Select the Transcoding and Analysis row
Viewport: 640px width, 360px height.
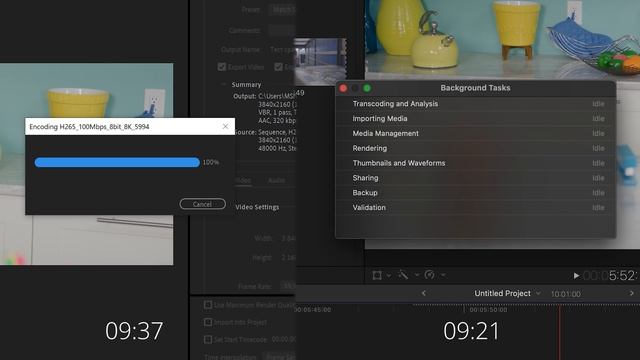(x=476, y=104)
